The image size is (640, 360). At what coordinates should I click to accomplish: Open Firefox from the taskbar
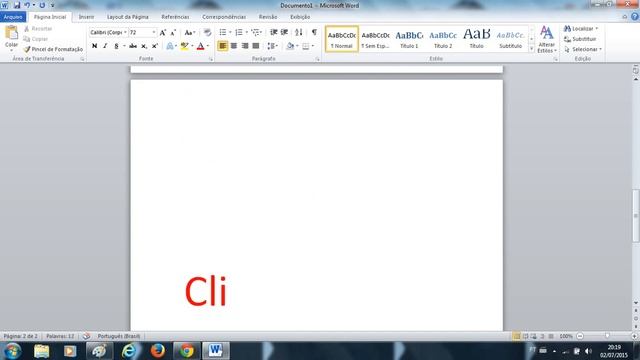click(x=158, y=351)
